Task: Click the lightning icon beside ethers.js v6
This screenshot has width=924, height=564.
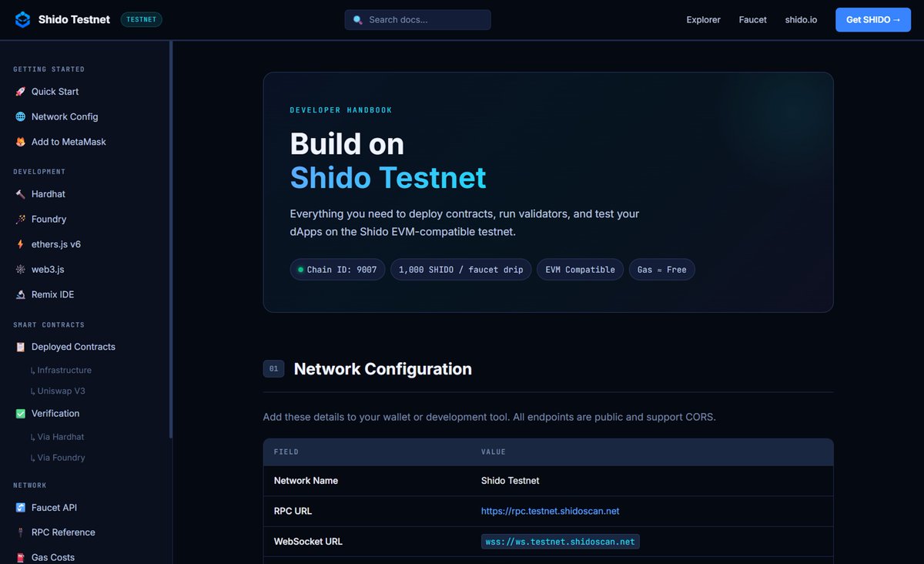Action: [20, 244]
